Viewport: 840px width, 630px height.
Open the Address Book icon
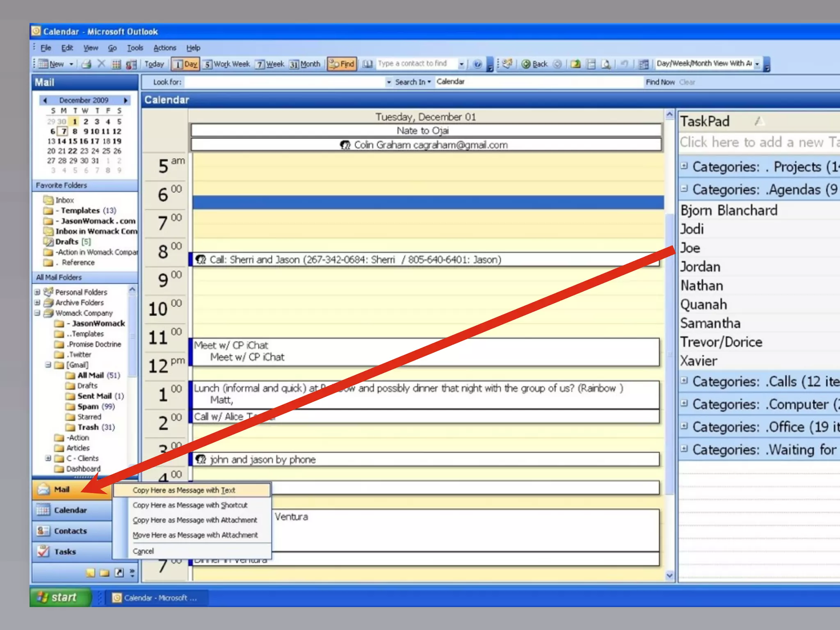367,64
